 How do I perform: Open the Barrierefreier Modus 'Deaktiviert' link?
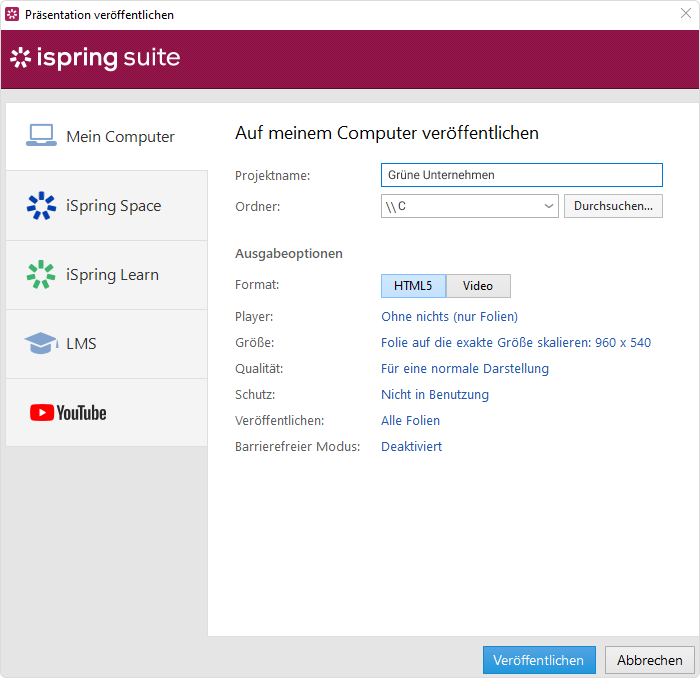(411, 446)
